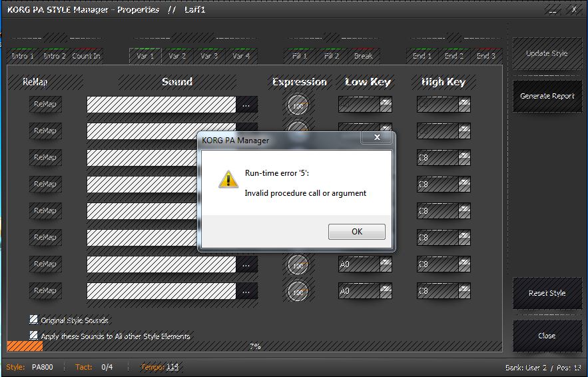588x377 pixels.
Task: Click the Update Style button
Action: click(x=547, y=53)
